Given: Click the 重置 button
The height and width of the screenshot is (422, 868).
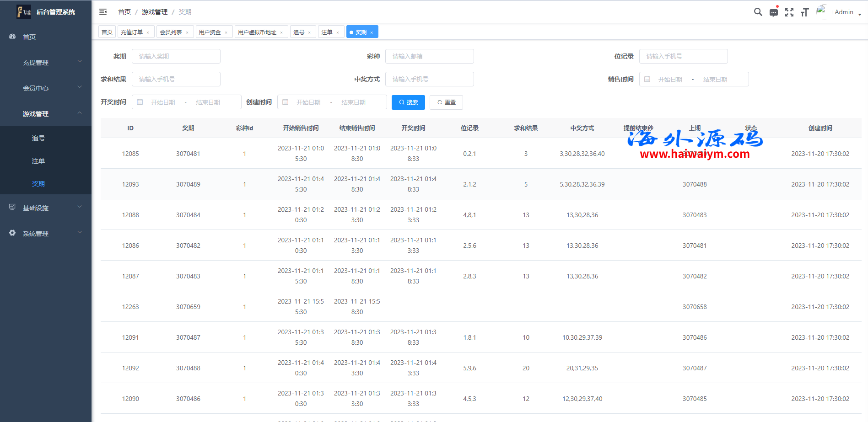Looking at the screenshot, I should point(446,102).
